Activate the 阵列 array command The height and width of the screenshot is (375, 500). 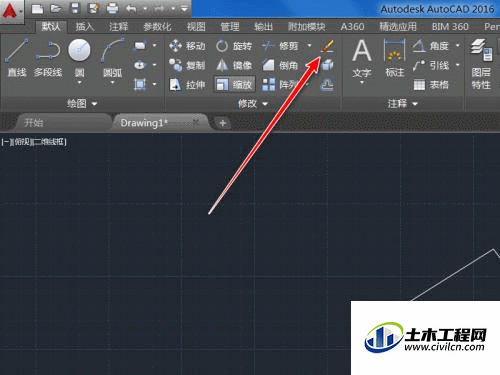click(280, 85)
